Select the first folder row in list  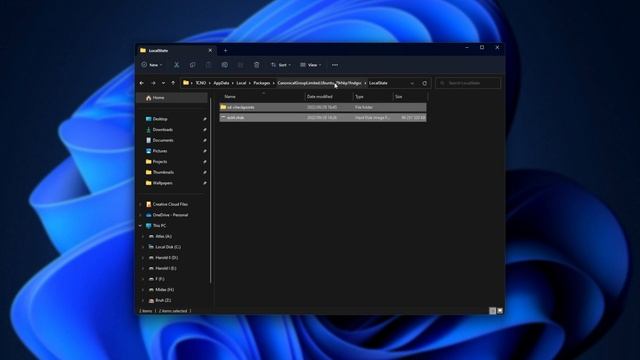323,107
